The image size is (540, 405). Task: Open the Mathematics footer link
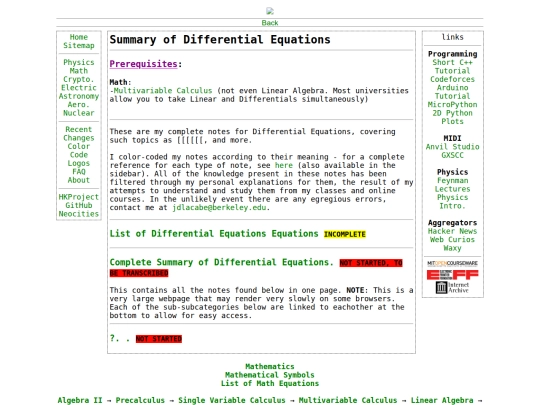click(270, 366)
